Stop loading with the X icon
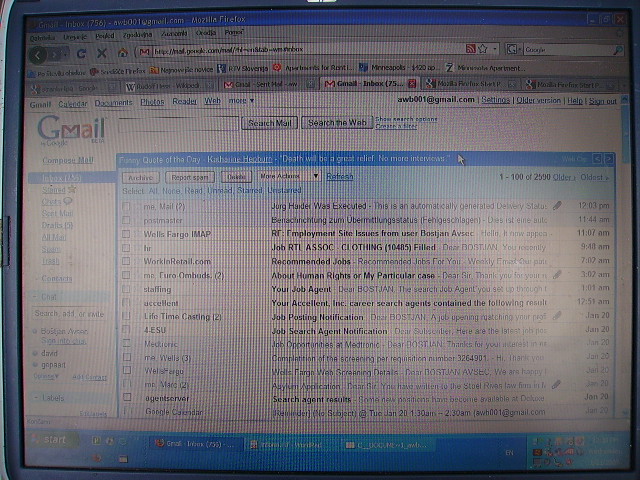640x480 pixels. (x=102, y=53)
